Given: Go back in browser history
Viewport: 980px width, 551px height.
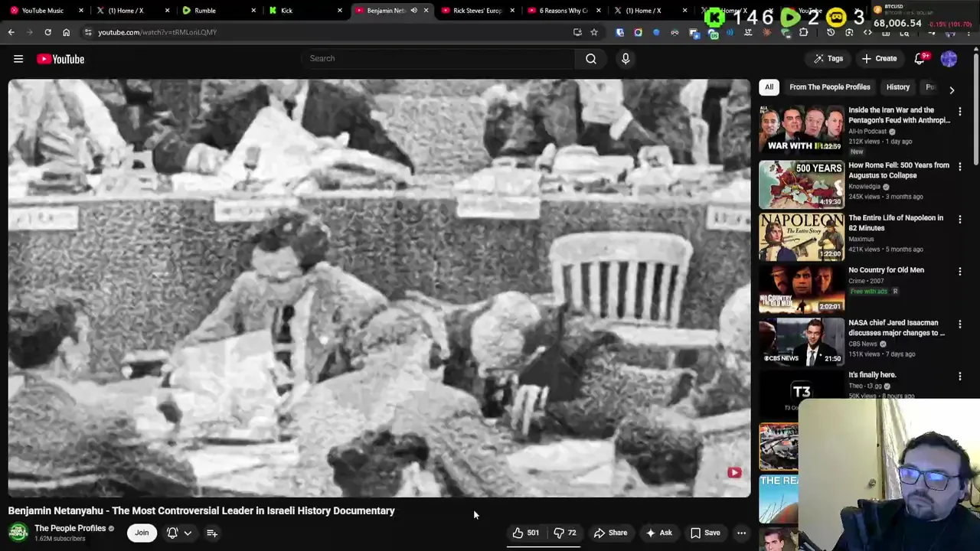Looking at the screenshot, I should point(11,32).
